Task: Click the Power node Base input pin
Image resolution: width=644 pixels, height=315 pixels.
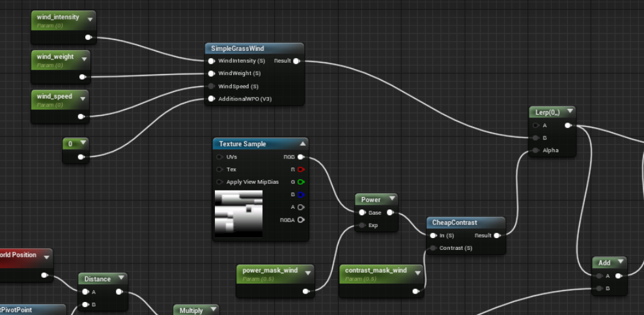Action: [x=362, y=213]
